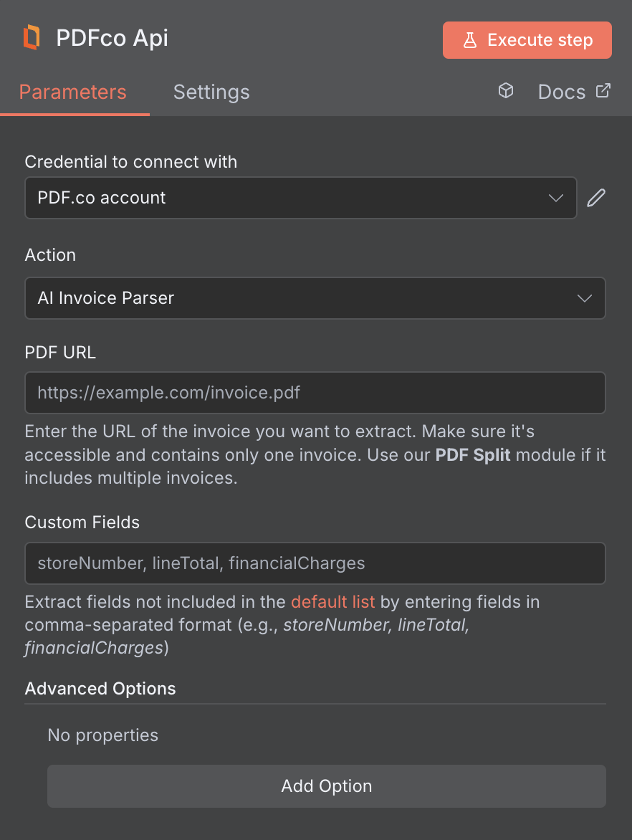
Task: Click the flask symbol on the orange button
Action: (471, 40)
